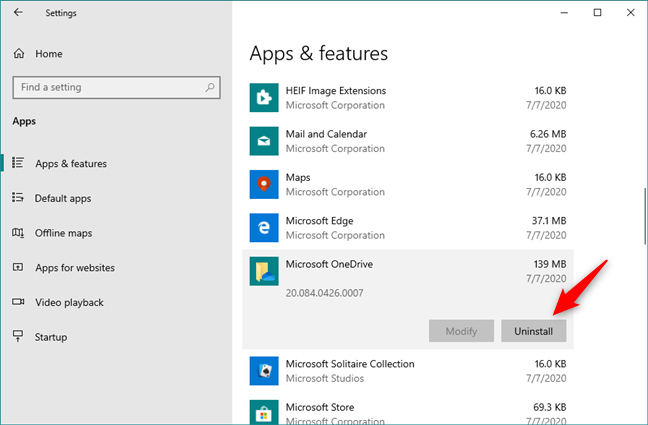The image size is (648, 425).
Task: Go back with the arrow icon
Action: click(x=18, y=12)
